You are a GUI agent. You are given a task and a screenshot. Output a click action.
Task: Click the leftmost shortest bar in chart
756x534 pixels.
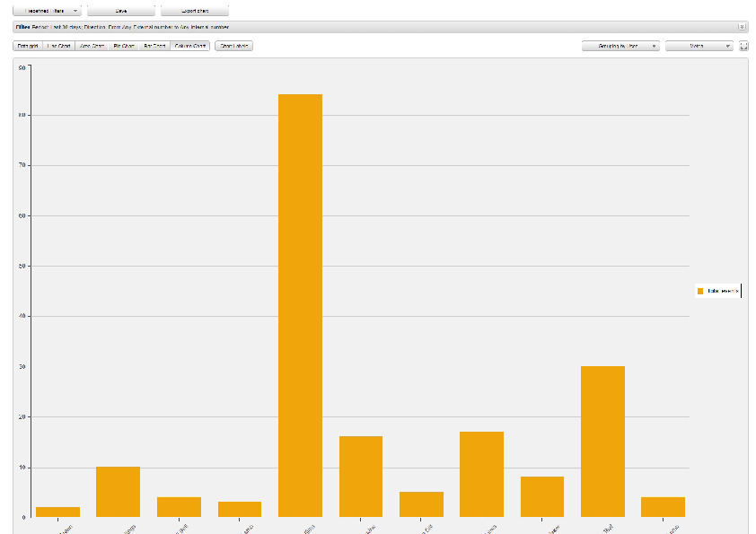coord(57,512)
